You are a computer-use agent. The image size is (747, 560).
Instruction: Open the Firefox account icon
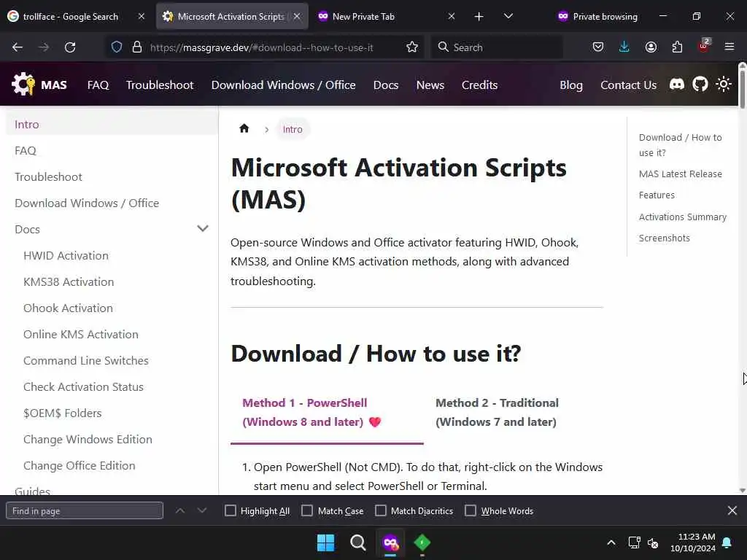(651, 47)
